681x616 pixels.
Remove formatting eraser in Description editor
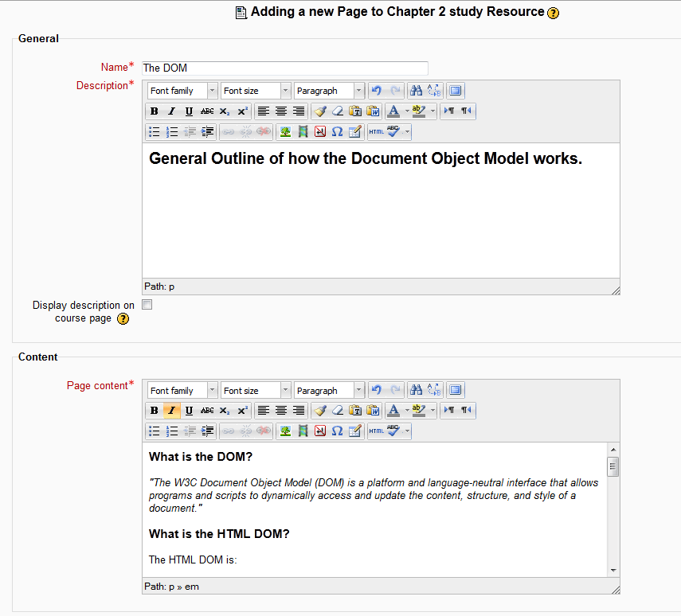[338, 111]
